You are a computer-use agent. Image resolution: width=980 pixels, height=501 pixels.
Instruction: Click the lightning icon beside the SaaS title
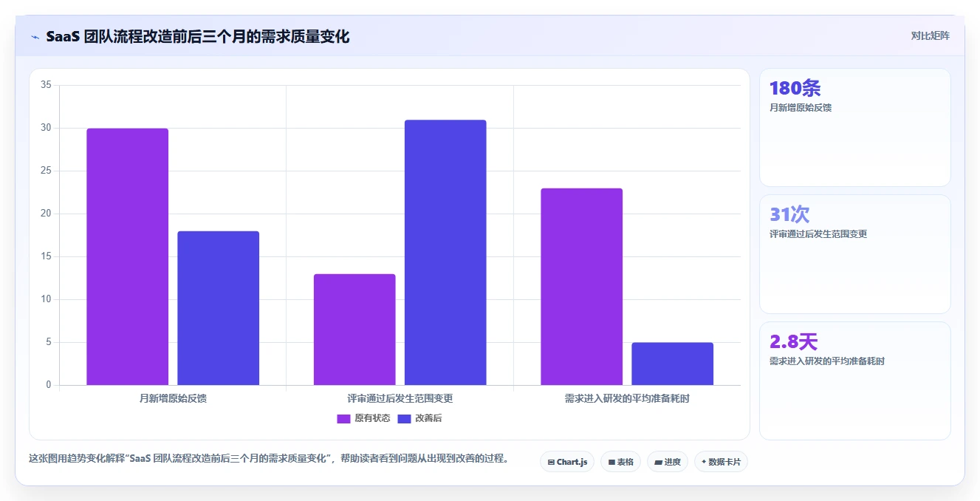coord(35,36)
